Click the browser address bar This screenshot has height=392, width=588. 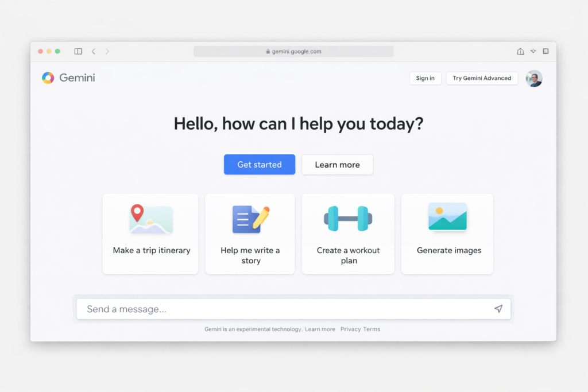coord(293,51)
